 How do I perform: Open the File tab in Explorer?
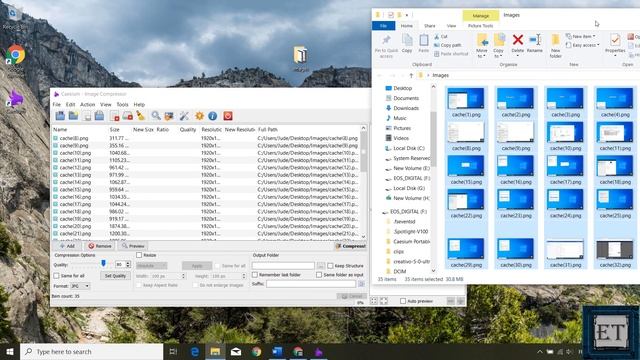383,26
